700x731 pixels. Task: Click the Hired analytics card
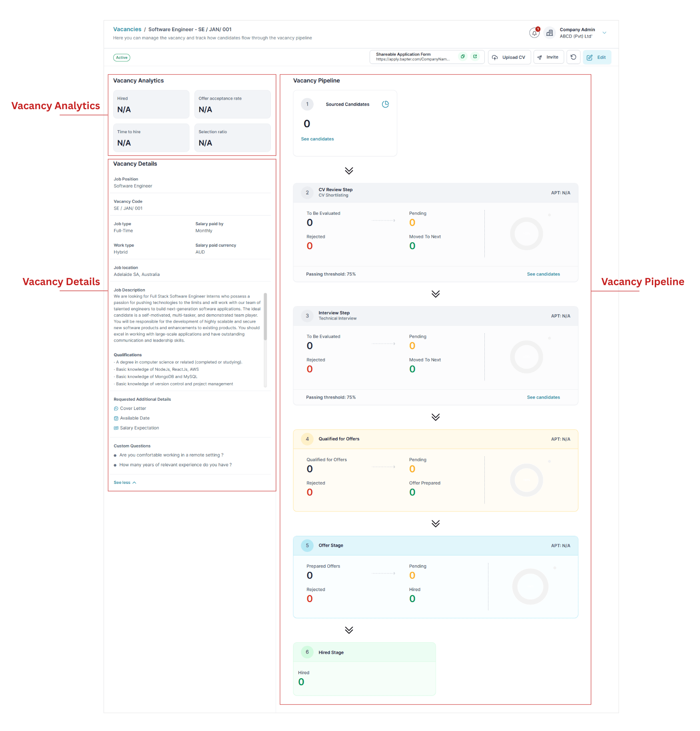pos(151,104)
